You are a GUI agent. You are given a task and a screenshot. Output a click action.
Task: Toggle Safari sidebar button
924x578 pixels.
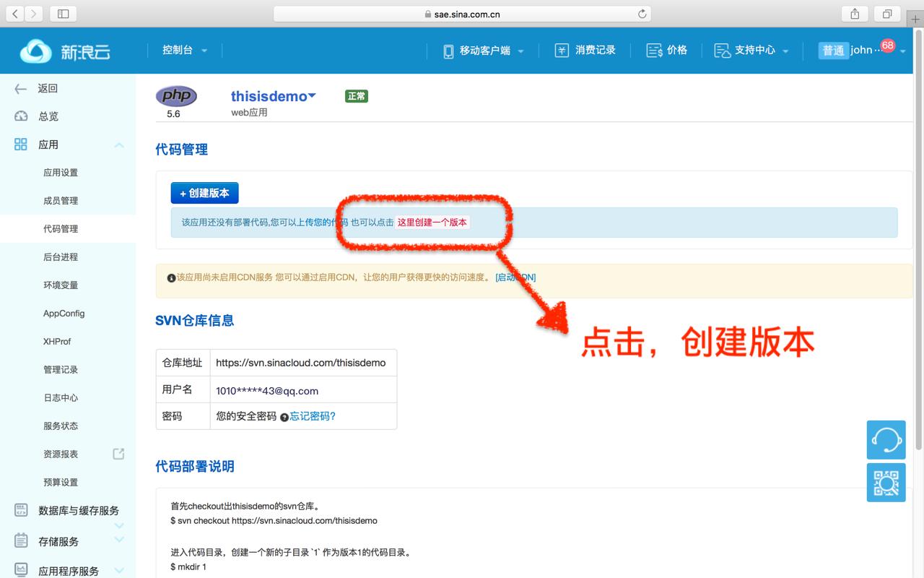[63, 14]
